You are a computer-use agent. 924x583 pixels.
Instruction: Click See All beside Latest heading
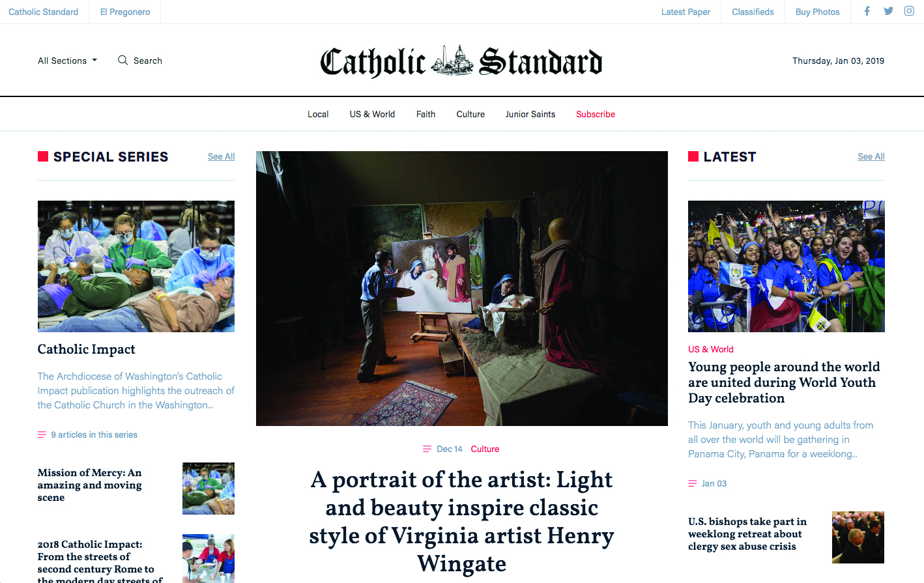click(x=871, y=156)
